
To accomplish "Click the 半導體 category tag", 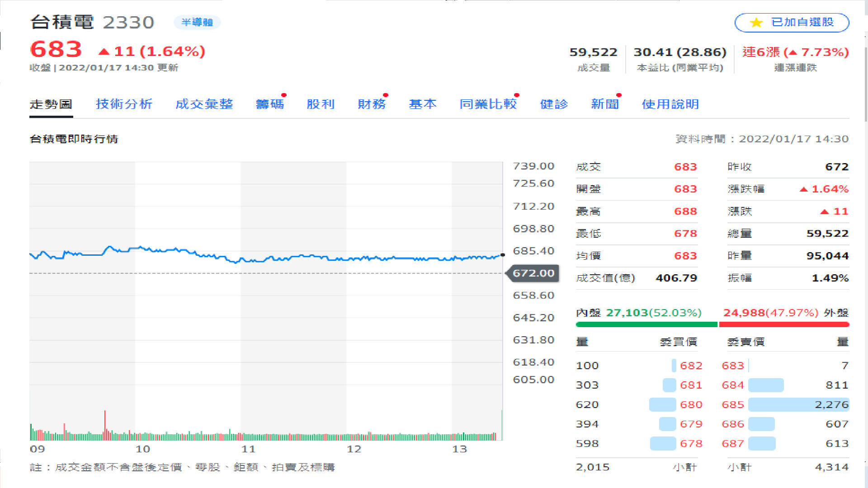I will 197,22.
